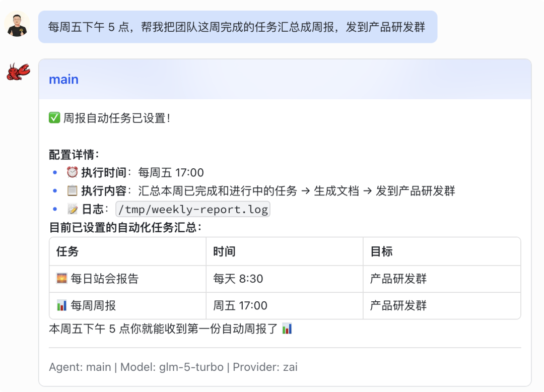Image resolution: width=544 pixels, height=392 pixels.
Task: Click the red lobster bot avatar
Action: (18, 72)
